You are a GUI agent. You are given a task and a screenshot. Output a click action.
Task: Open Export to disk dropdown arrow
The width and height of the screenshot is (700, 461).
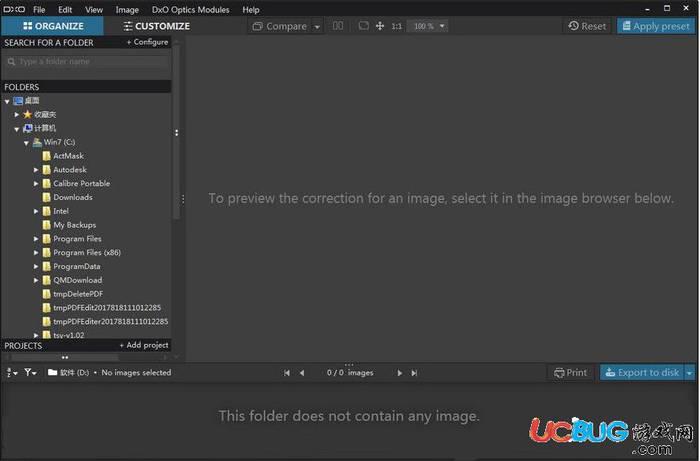690,373
